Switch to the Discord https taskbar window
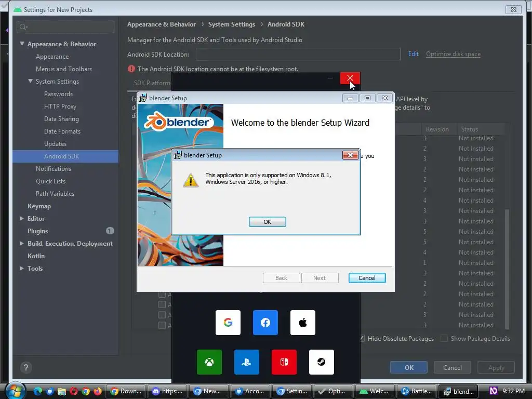Screen dimensions: 532x399 pos(167,391)
